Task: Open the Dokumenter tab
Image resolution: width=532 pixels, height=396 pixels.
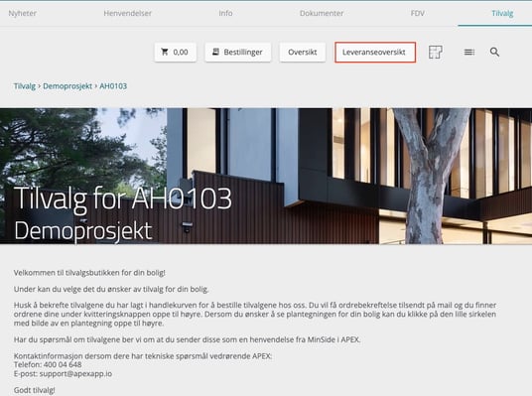Action: [x=322, y=13]
